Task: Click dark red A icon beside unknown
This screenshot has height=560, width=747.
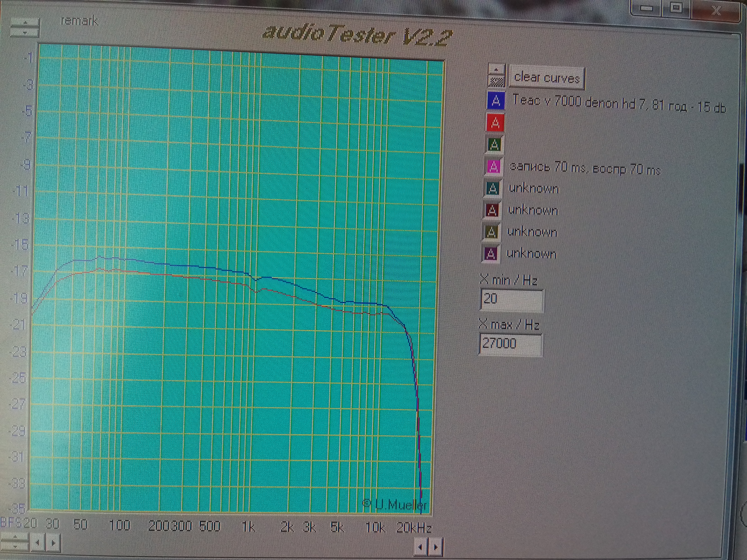Action: [x=492, y=211]
